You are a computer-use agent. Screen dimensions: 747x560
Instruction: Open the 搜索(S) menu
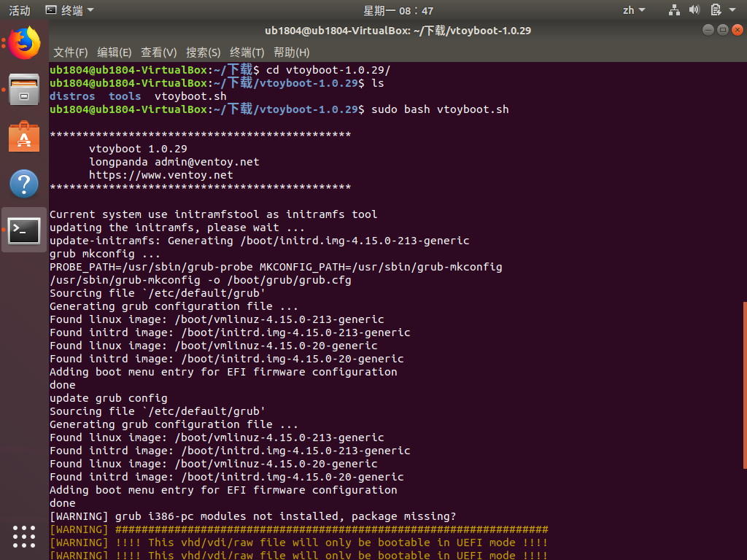pyautogui.click(x=203, y=52)
